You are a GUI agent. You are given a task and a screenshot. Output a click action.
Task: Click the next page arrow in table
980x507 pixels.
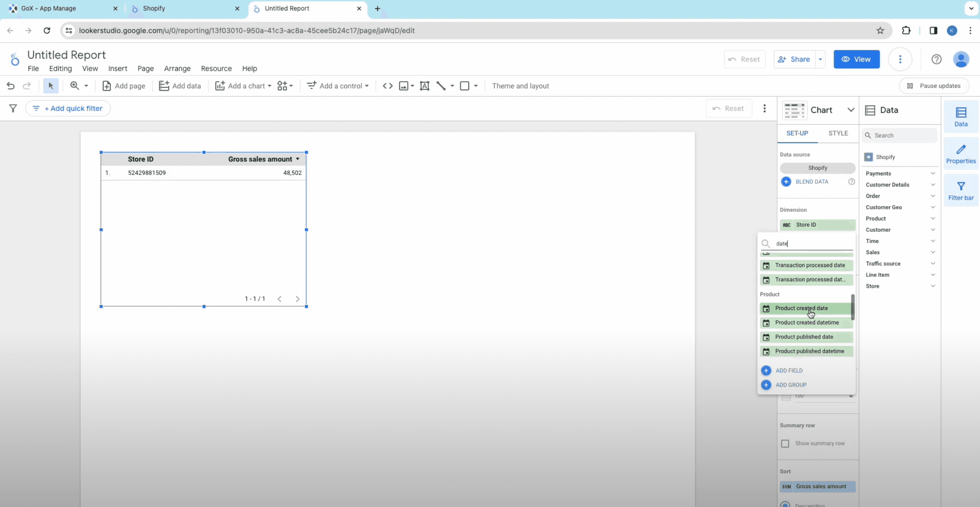(x=298, y=299)
